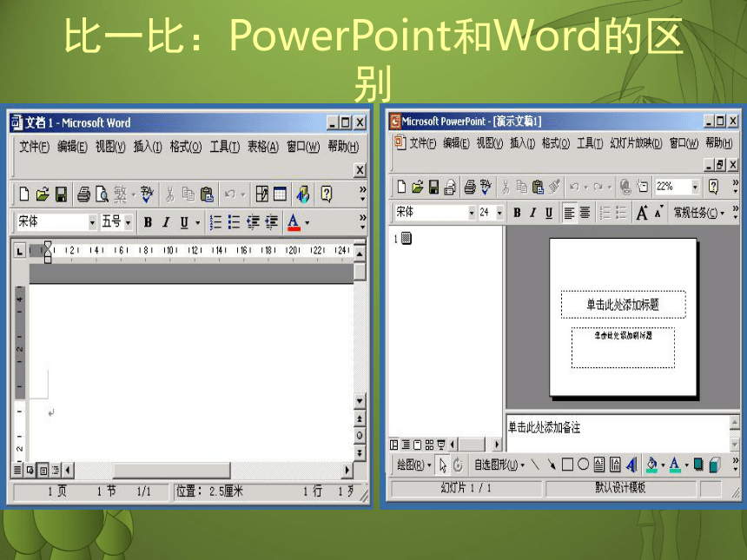Toggle Underline in PowerPoint formatting bar
The width and height of the screenshot is (747, 560).
coord(549,213)
